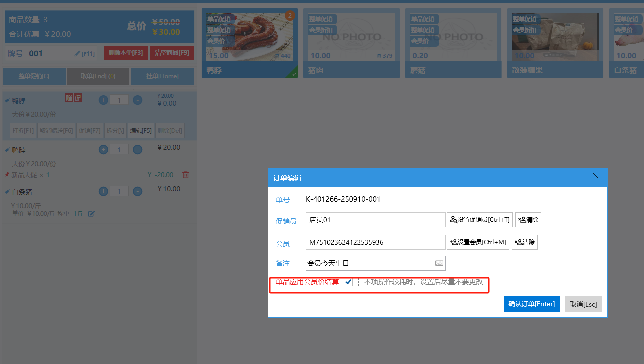Click 挂单[Home] to hold the order
The image size is (644, 364).
coord(162,76)
